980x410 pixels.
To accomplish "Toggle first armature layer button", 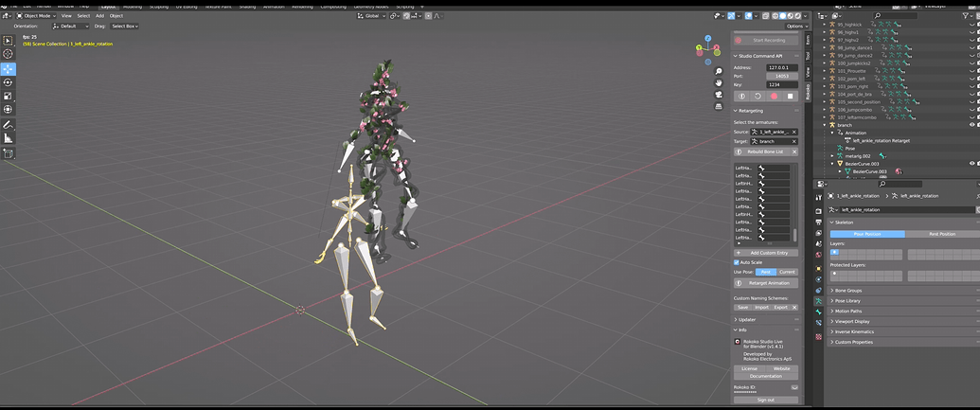I will click(x=834, y=252).
